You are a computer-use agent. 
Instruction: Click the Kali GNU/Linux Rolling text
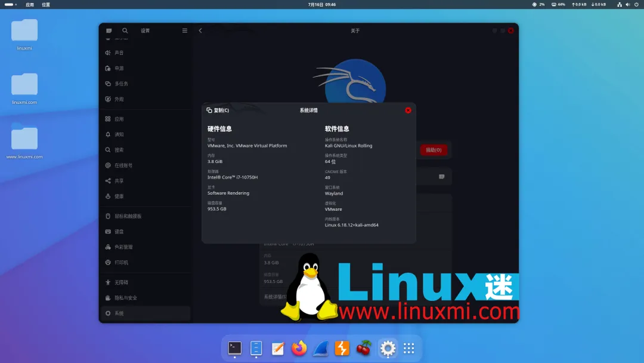point(348,146)
